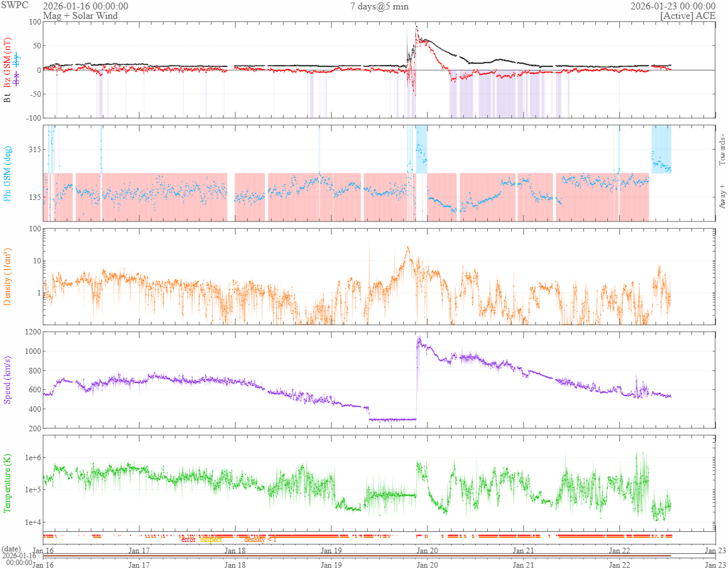The height and width of the screenshot is (569, 728).
Task: Click the 315 tick on the Phi axis
Action: point(35,149)
